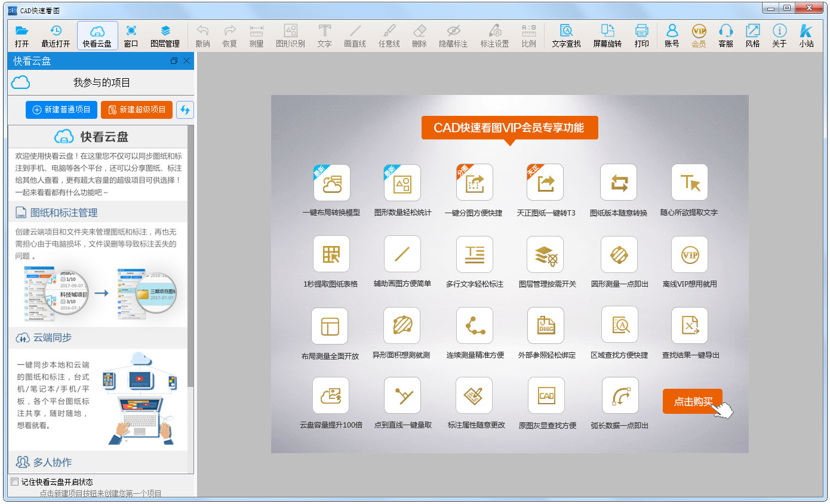Click 图纸版本随意转换 feature icon
The height and width of the screenshot is (504, 830).
tap(619, 183)
